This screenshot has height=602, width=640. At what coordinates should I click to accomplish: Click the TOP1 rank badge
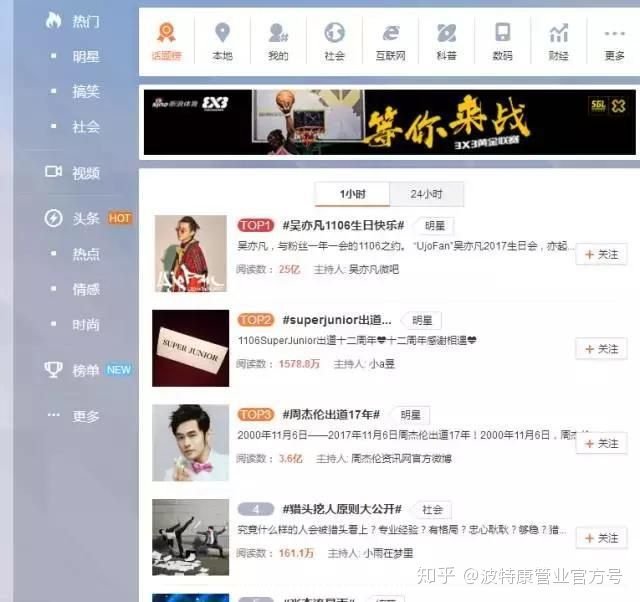256,225
